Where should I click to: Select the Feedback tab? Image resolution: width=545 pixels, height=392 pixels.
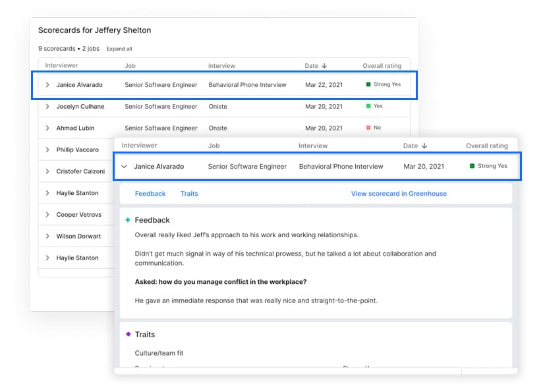(x=150, y=193)
